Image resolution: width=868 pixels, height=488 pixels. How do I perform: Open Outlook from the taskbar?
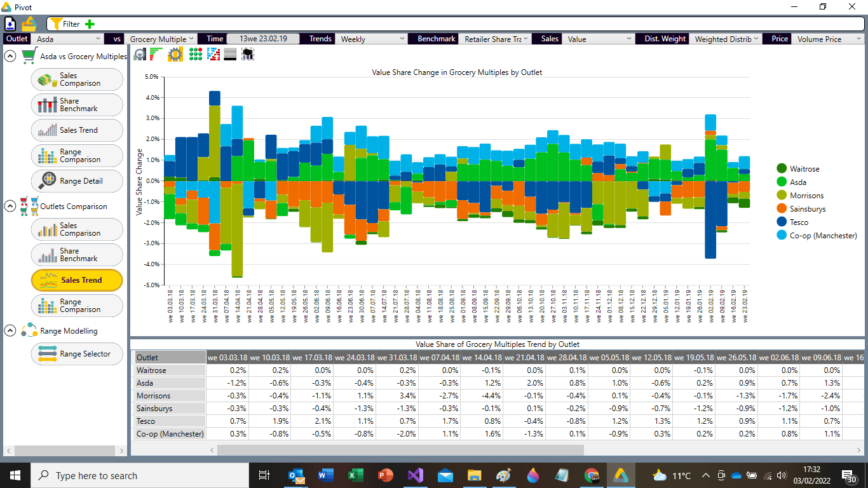pos(295,475)
